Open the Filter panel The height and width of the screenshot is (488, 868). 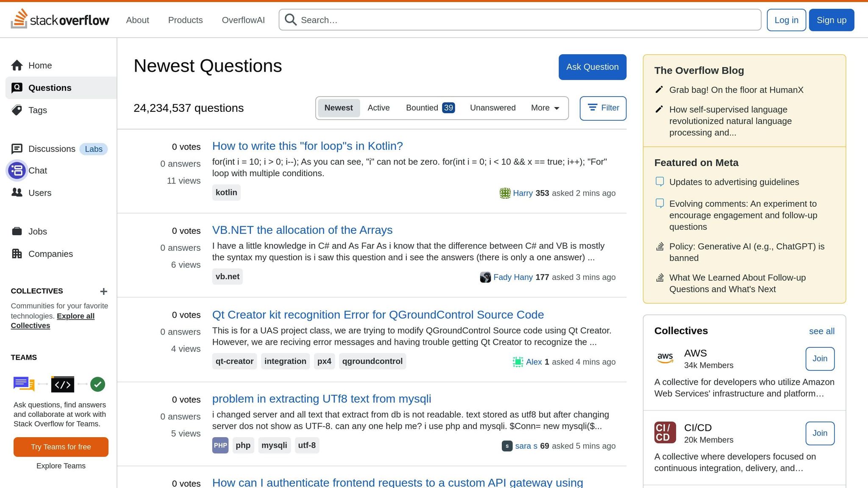603,108
